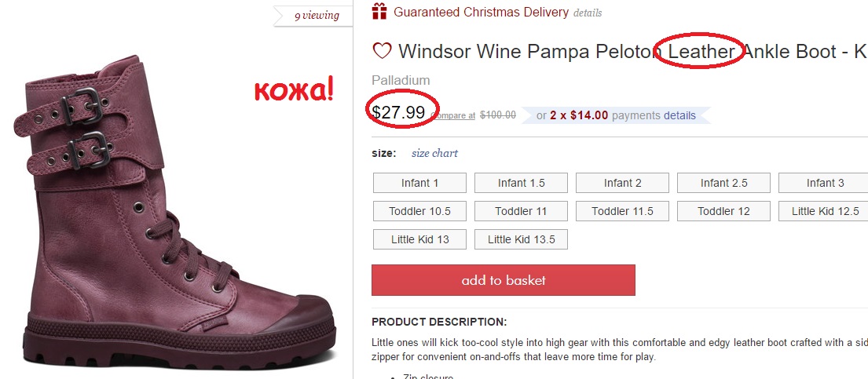Choose size Little Kid 12.5

(x=824, y=211)
